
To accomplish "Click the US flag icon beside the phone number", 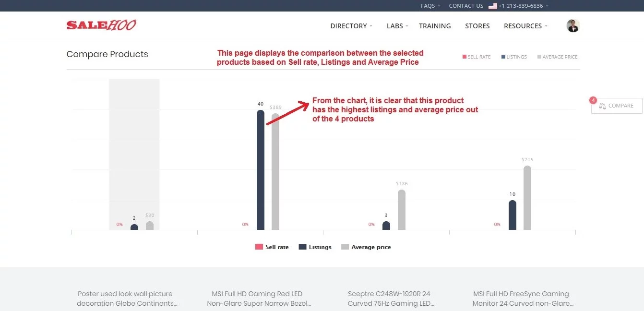I will click(492, 6).
